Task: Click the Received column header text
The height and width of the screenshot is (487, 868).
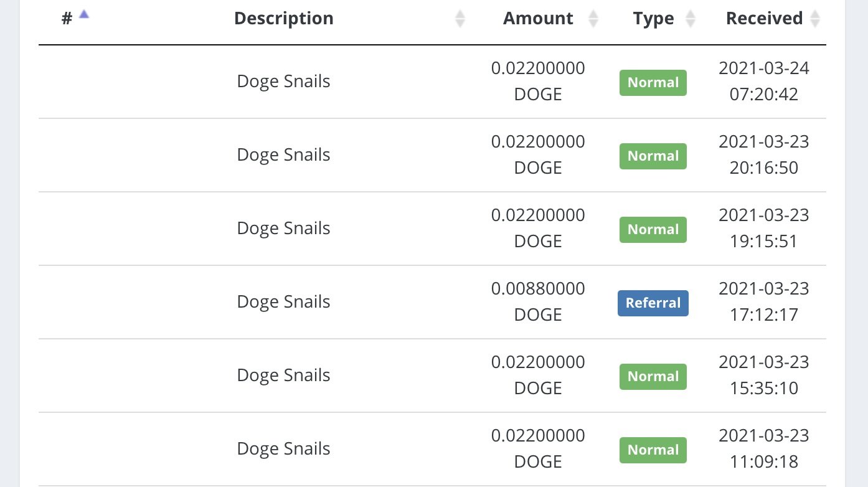Action: coord(764,19)
